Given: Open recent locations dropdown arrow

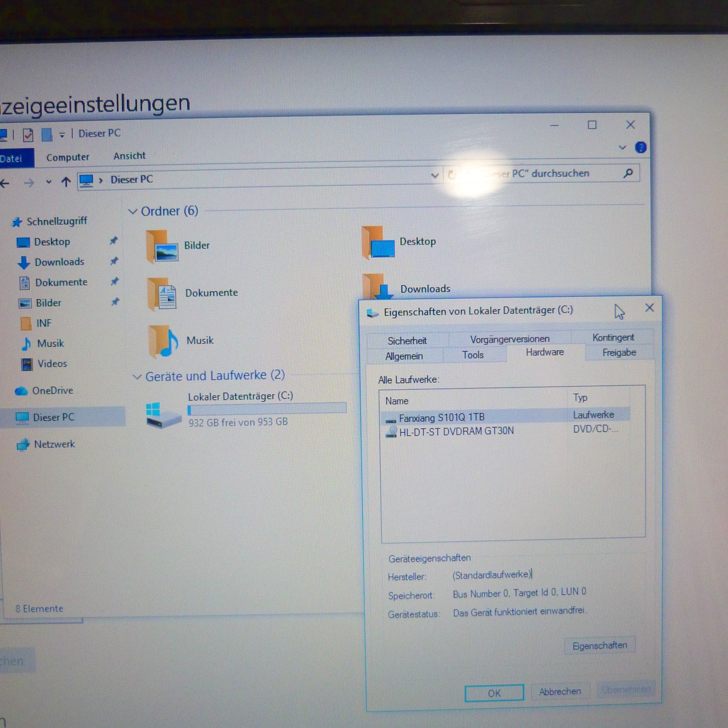Looking at the screenshot, I should click(49, 182).
